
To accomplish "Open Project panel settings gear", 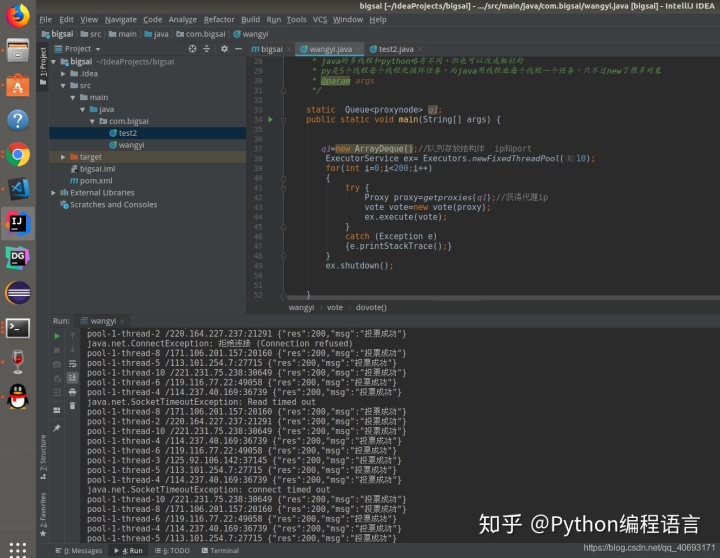I will (x=224, y=49).
